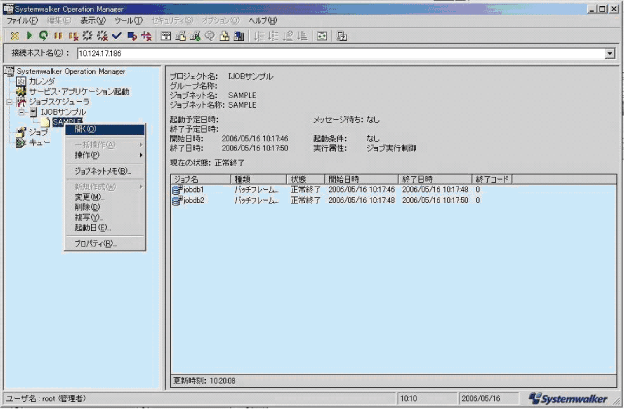Click the blue monitor bar-chart toolbar icon
This screenshot has height=409, width=624.
(239, 36)
